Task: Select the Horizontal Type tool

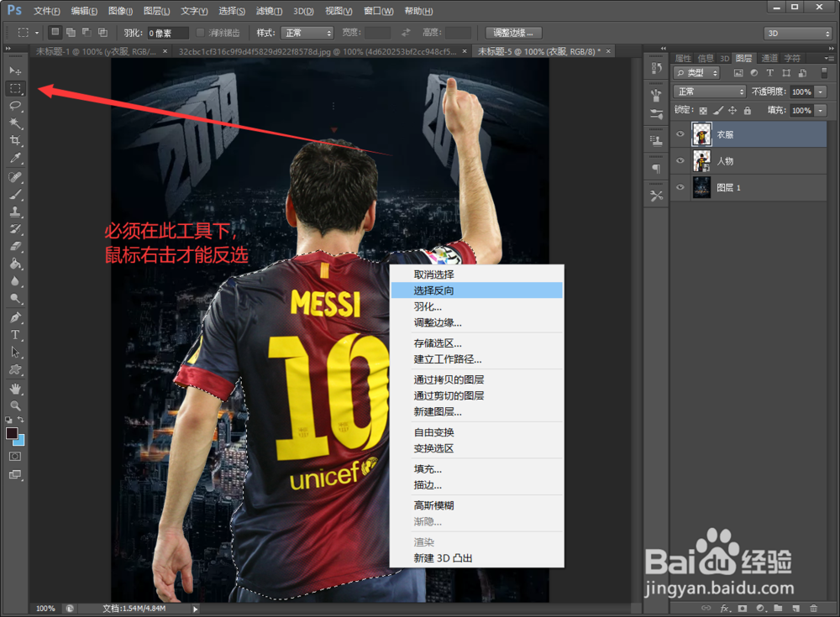Action: click(x=15, y=335)
